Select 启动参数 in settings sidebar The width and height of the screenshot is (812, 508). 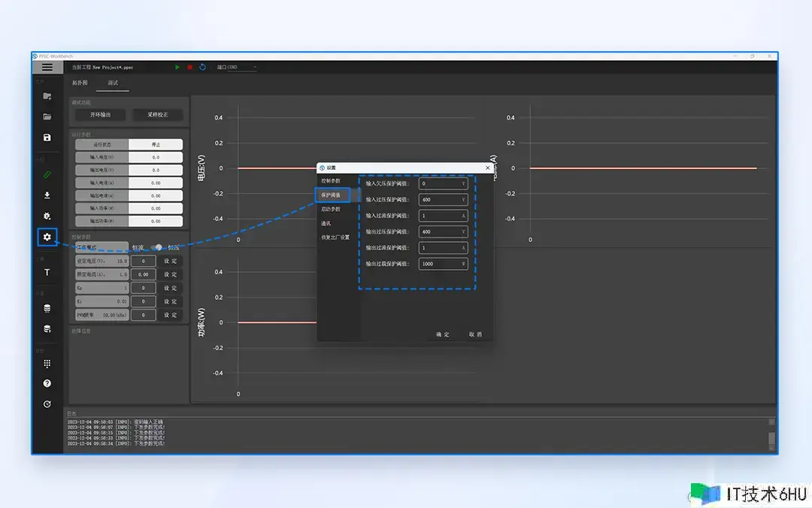331,209
